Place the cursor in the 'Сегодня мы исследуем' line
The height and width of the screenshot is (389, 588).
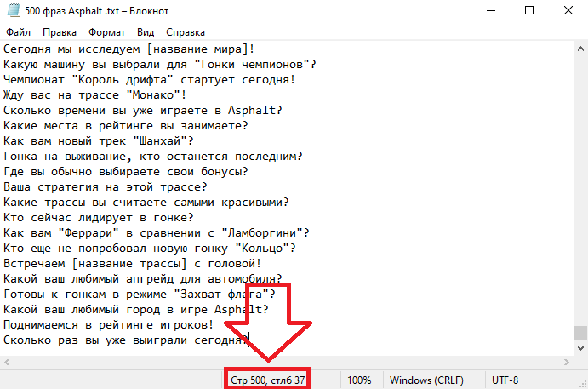[x=129, y=49]
